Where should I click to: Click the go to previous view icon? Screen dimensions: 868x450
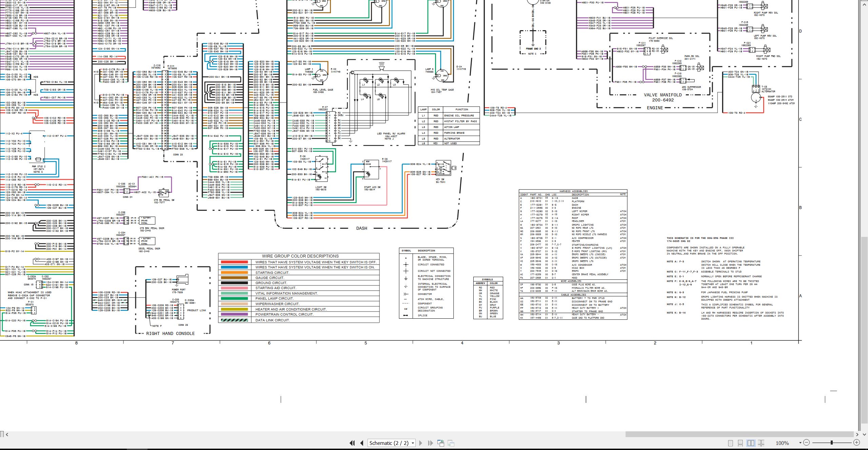point(441,443)
